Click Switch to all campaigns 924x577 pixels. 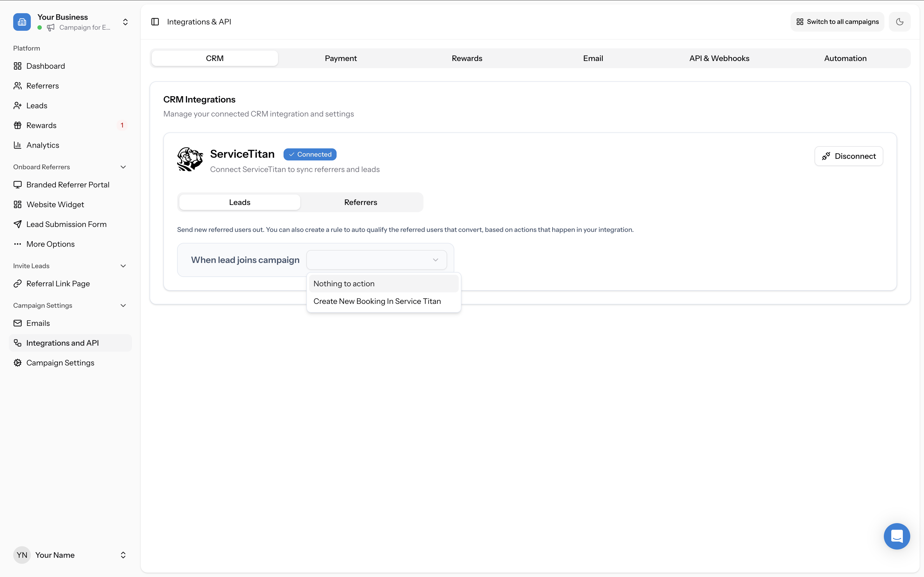click(x=837, y=21)
